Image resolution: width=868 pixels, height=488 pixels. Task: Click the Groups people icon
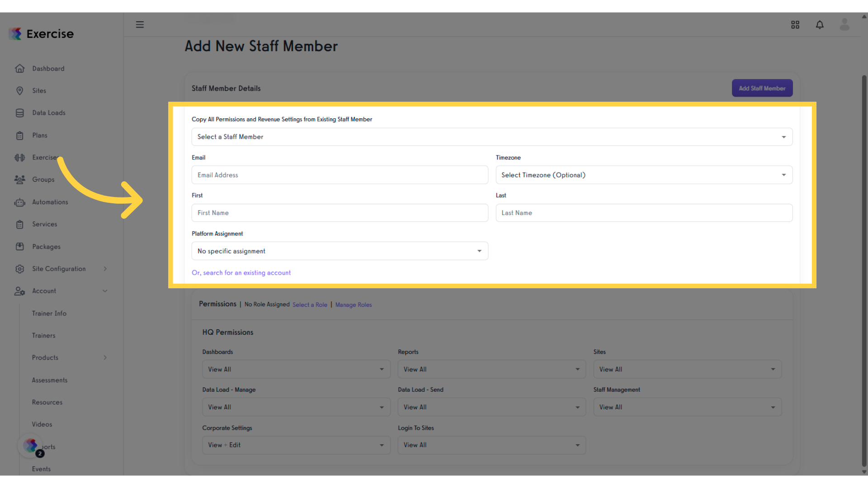point(20,179)
